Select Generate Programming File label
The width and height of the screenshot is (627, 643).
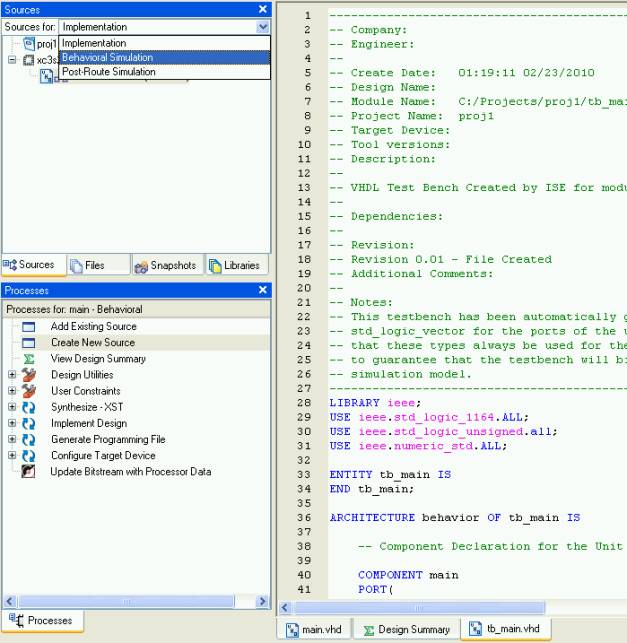108,440
